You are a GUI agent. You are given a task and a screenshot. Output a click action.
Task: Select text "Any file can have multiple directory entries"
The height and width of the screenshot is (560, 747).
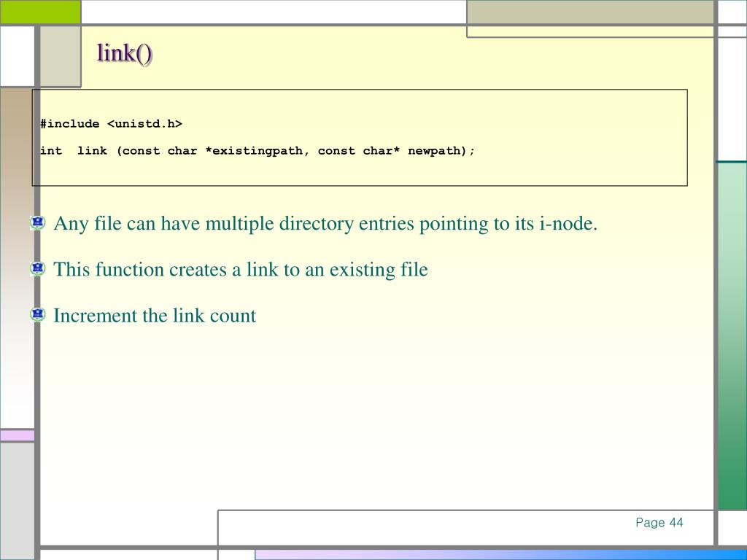pos(234,224)
